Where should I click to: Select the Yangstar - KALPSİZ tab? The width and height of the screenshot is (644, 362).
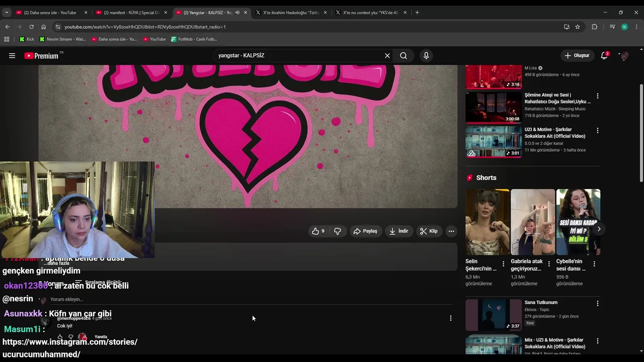click(x=206, y=13)
